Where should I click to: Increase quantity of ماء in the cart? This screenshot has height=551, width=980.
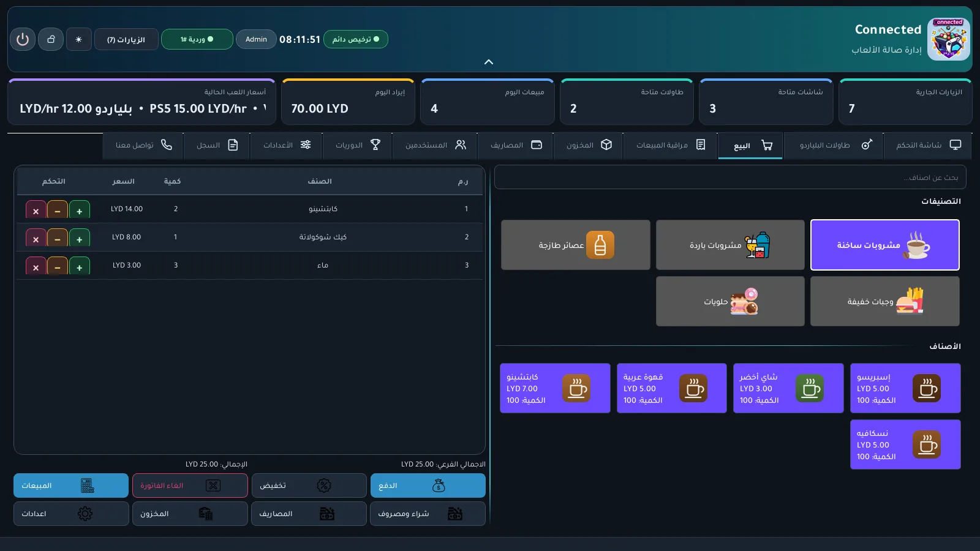[80, 266]
